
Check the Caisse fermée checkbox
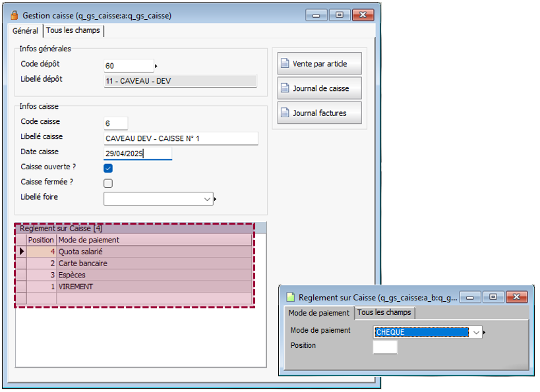click(108, 183)
